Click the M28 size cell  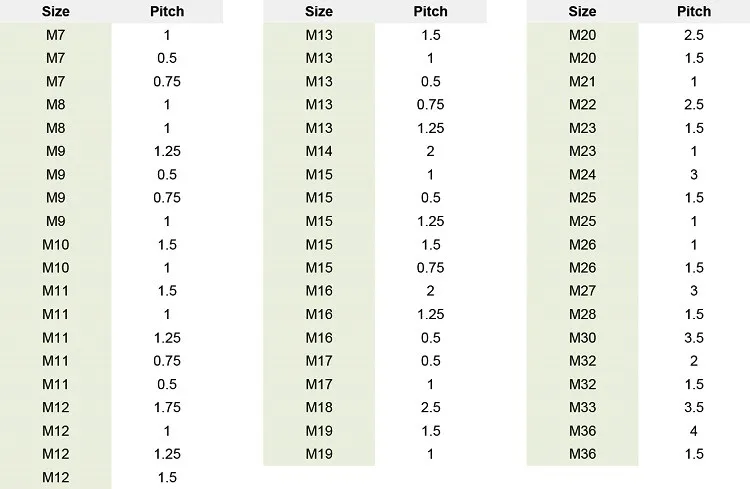coord(582,314)
